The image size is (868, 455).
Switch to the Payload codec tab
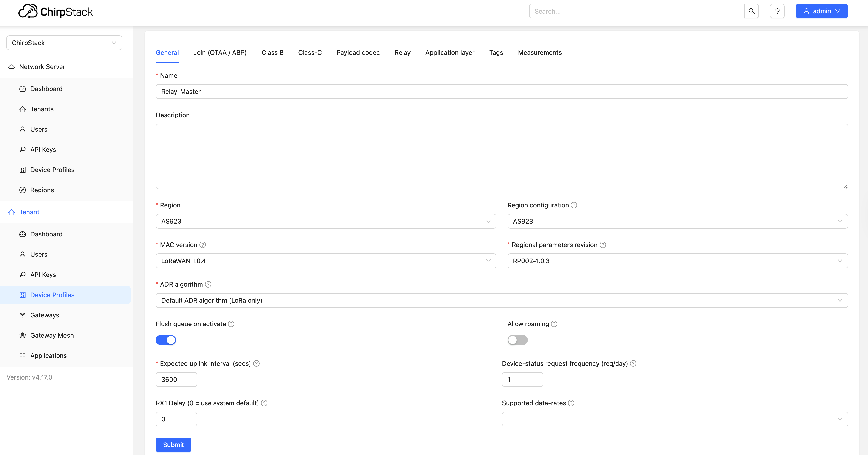358,53
